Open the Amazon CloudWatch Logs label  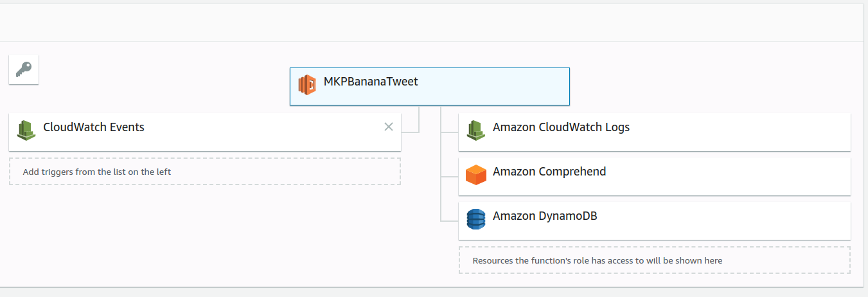tap(561, 127)
